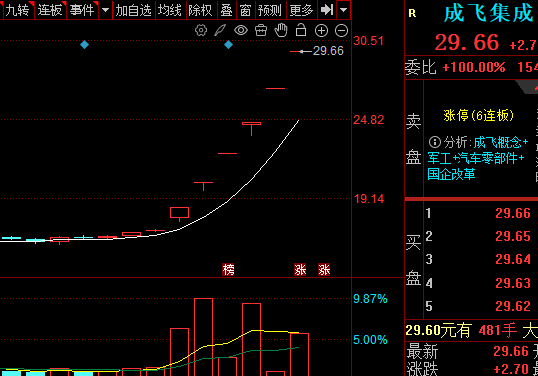538x376 pixels.
Task: Click the skip-to-end arrow icon
Action: click(327, 10)
